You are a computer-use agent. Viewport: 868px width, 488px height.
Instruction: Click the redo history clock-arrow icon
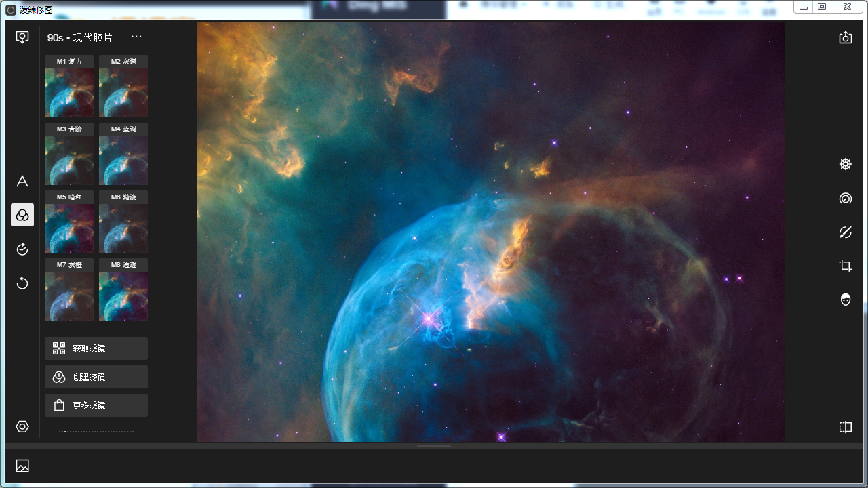coord(22,249)
